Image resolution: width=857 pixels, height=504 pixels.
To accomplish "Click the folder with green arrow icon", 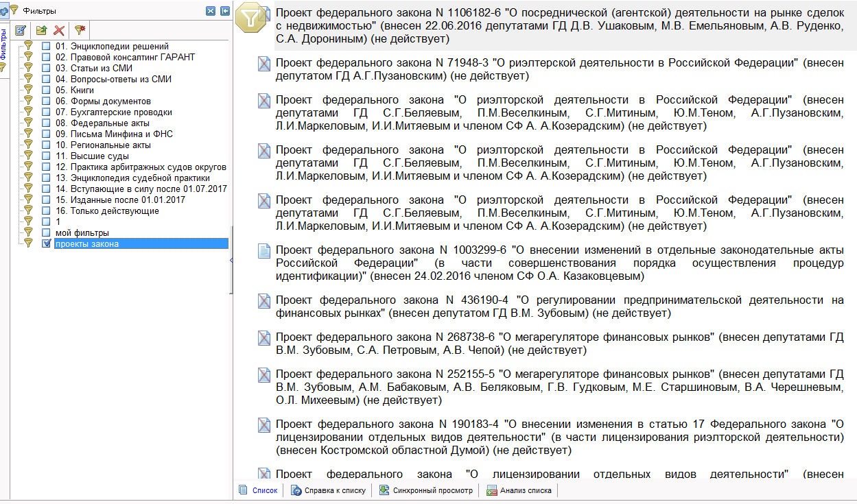I will click(x=41, y=30).
